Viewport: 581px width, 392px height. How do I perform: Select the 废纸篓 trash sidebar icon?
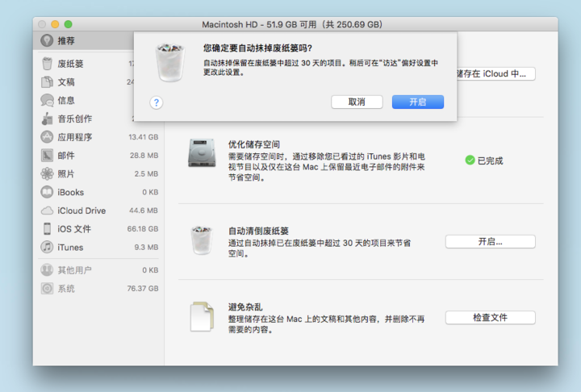point(48,64)
